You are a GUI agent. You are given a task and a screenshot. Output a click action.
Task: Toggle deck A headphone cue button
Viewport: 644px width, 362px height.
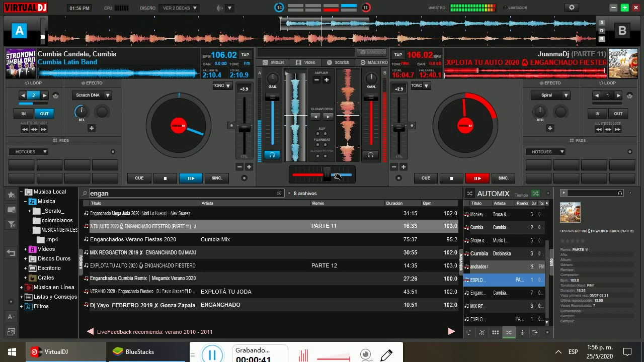[x=272, y=155]
